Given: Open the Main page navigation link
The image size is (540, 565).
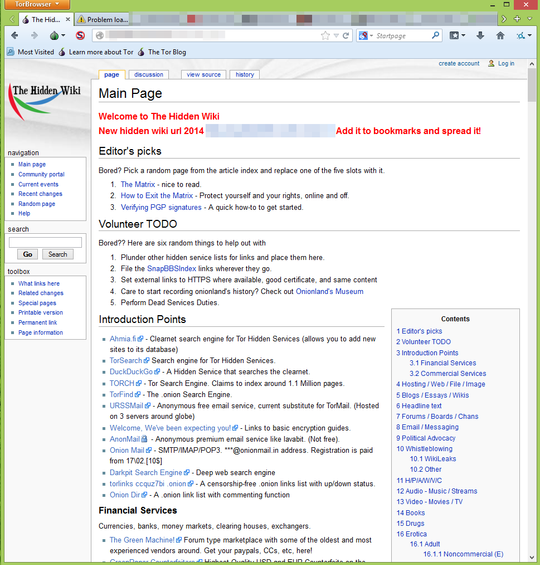Looking at the screenshot, I should coord(32,164).
